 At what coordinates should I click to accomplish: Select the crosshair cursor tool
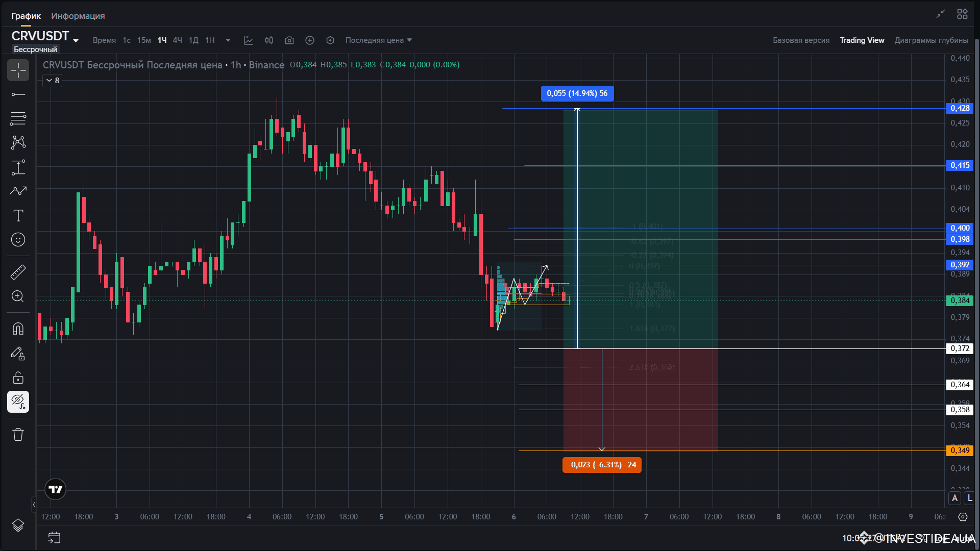pyautogui.click(x=18, y=70)
